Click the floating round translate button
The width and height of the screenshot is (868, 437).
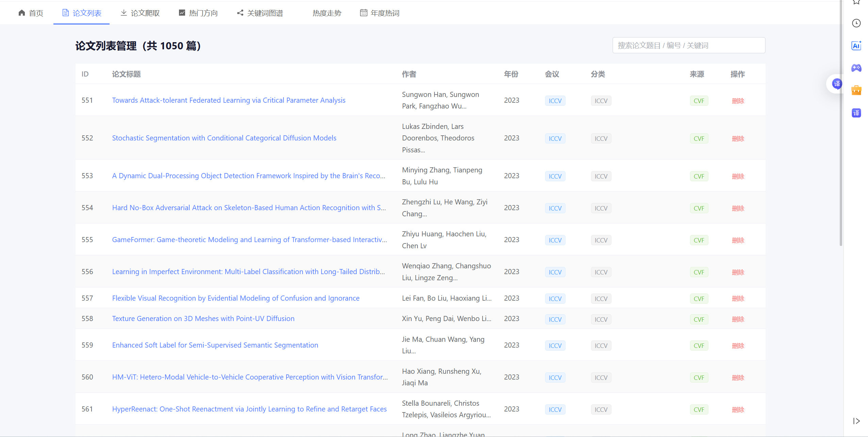click(837, 84)
